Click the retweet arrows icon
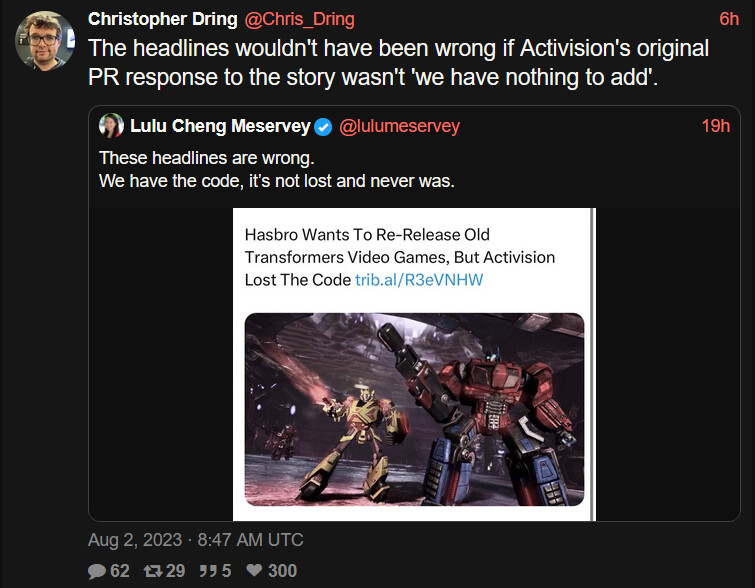Screen dimensions: 755x588 153,571
